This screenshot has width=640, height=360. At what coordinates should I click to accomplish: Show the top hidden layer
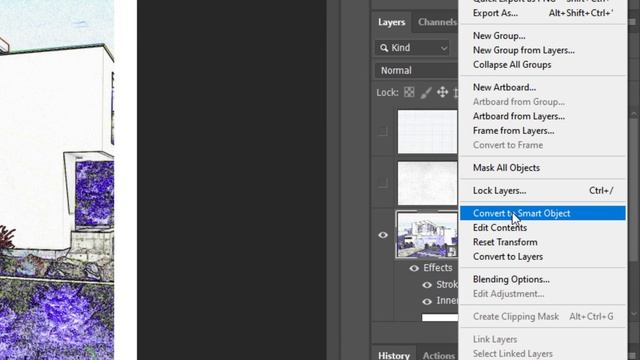coord(383,132)
